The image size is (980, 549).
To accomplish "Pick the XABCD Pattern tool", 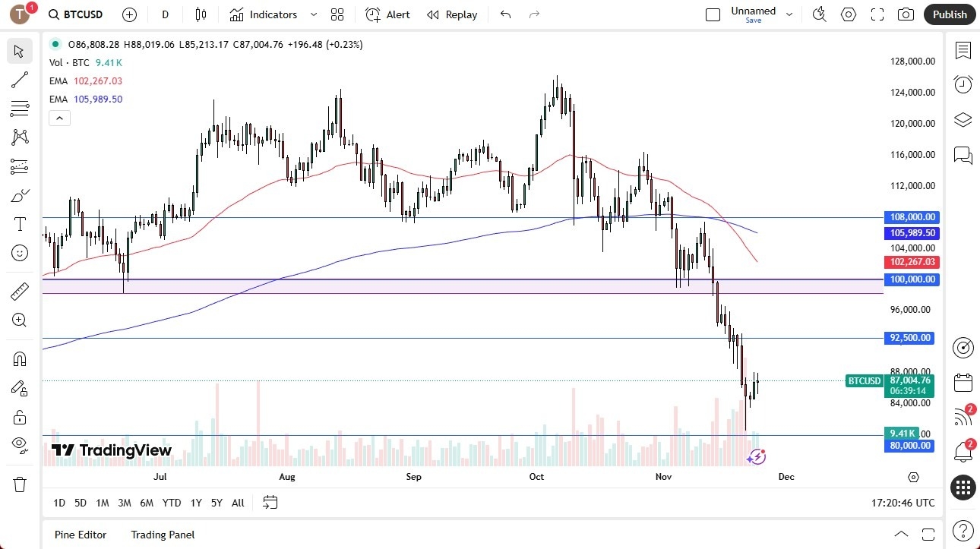I will [x=20, y=137].
